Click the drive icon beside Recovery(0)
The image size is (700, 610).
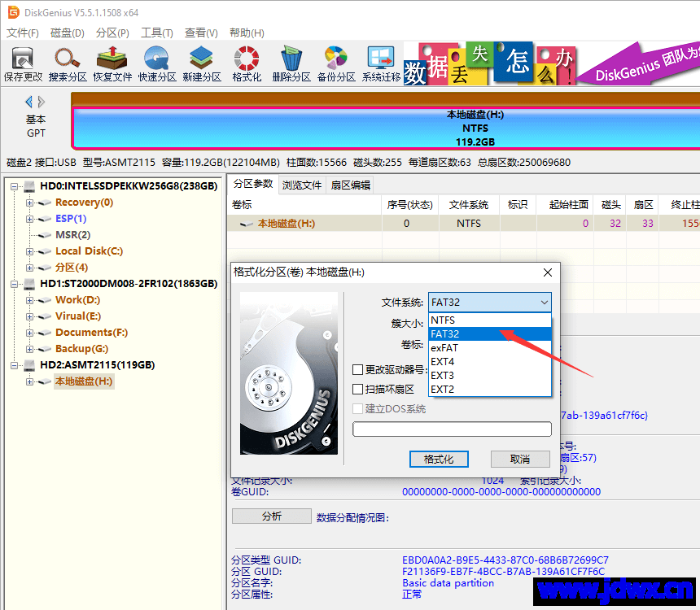pyautogui.click(x=44, y=203)
